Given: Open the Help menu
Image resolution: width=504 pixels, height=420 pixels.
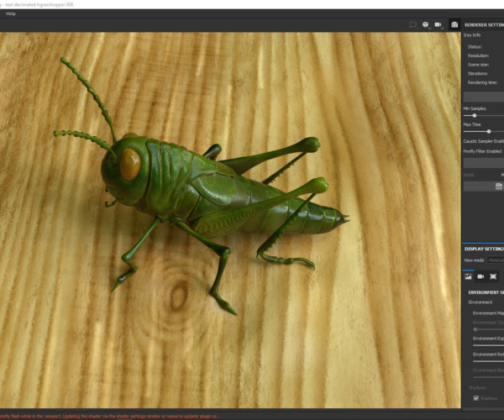Looking at the screenshot, I should pyautogui.click(x=11, y=13).
